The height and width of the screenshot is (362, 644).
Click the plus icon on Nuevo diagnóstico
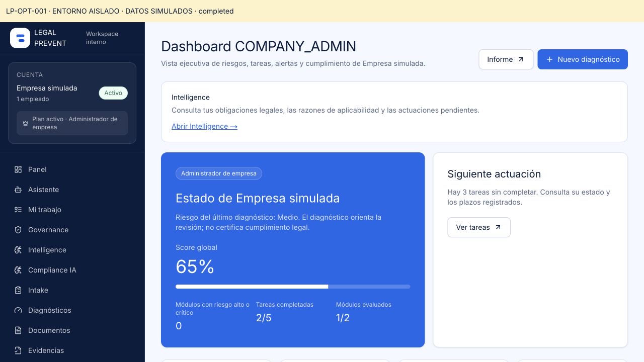[x=549, y=59]
